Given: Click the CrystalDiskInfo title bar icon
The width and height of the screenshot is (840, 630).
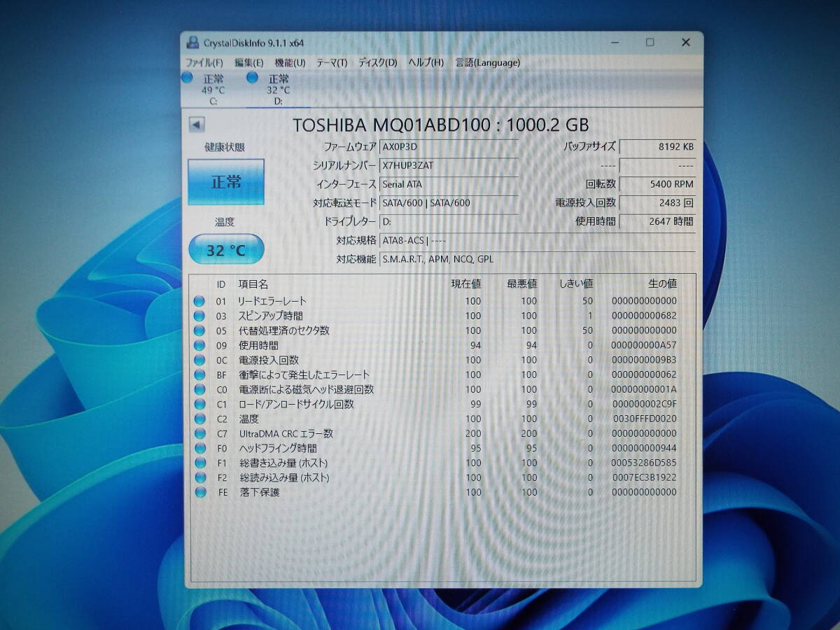Looking at the screenshot, I should (x=192, y=42).
